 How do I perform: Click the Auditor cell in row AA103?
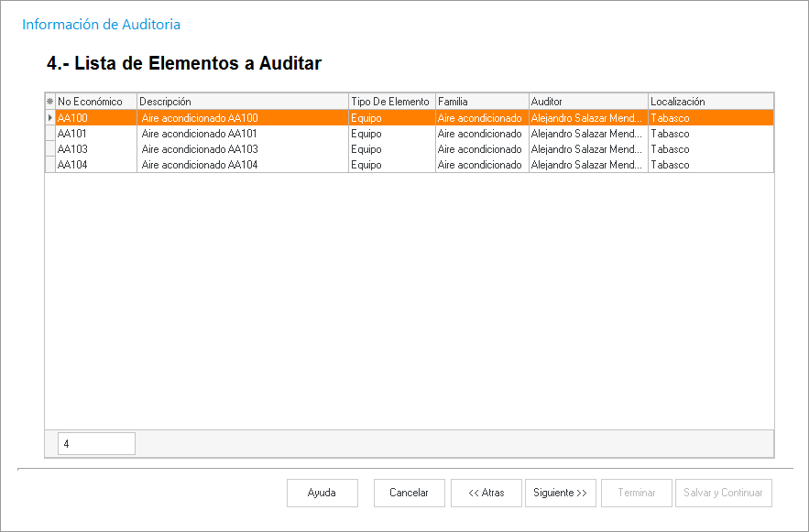coord(587,149)
